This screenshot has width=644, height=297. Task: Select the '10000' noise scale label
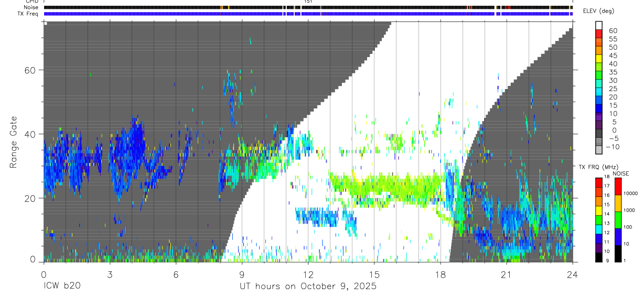click(630, 194)
